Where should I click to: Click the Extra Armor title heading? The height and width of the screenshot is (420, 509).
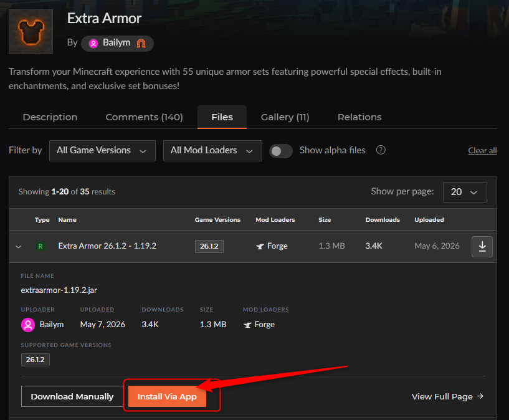coord(104,18)
